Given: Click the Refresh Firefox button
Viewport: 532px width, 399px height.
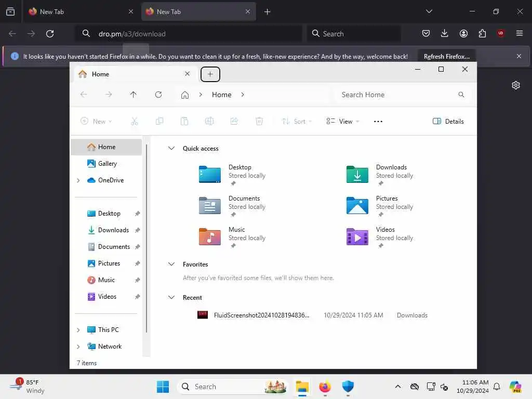Looking at the screenshot, I should tap(446, 56).
